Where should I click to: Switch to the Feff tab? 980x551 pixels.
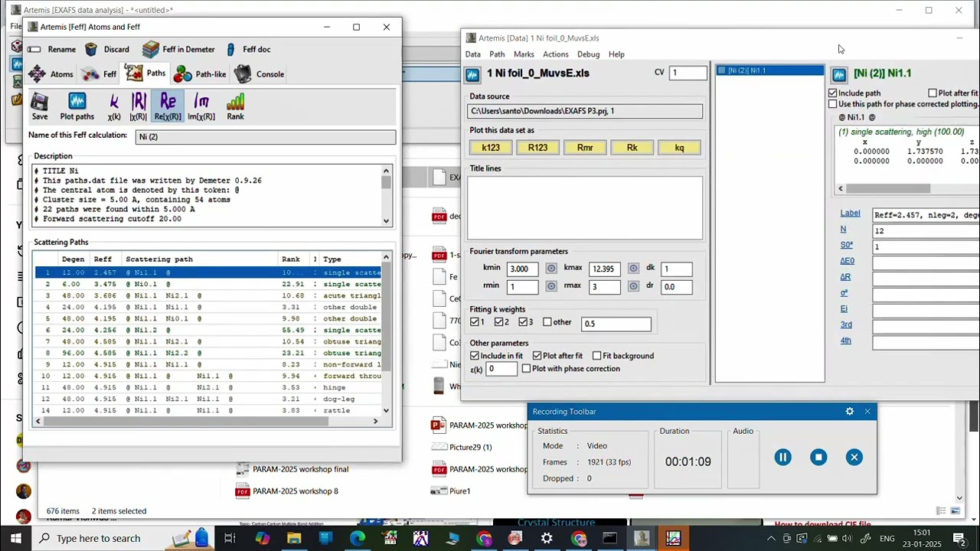100,74
